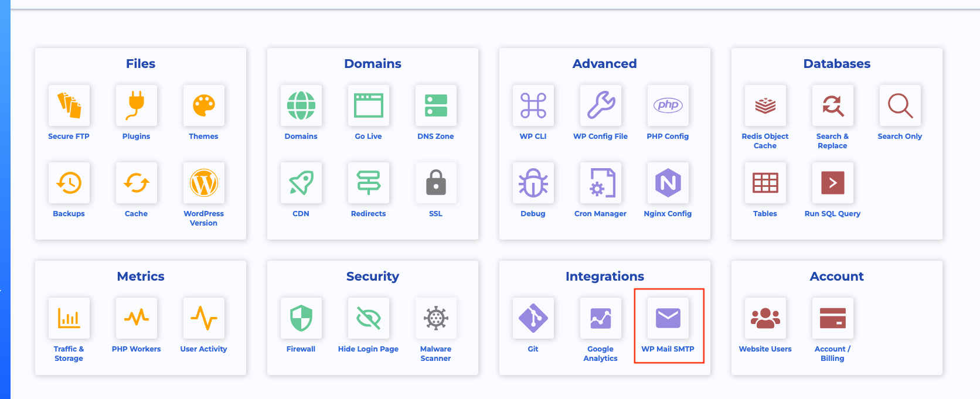Open the Nginx Config icon
The height and width of the screenshot is (399, 980).
click(x=668, y=183)
